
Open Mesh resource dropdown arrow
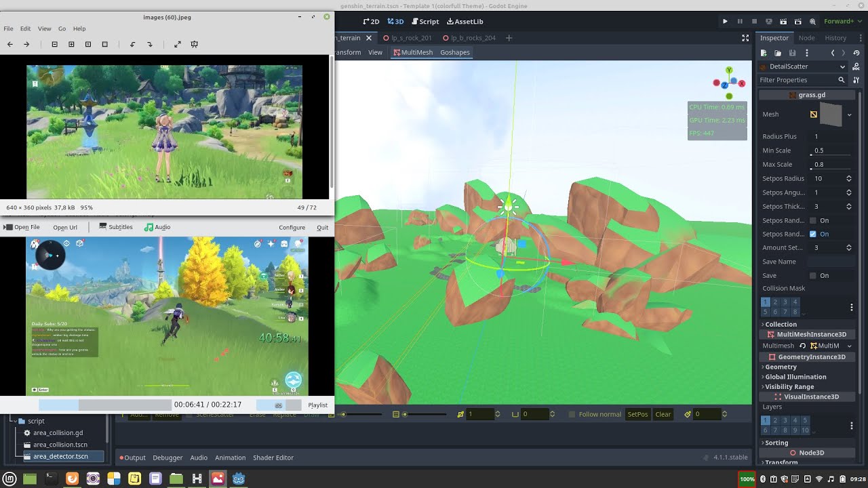click(x=849, y=115)
